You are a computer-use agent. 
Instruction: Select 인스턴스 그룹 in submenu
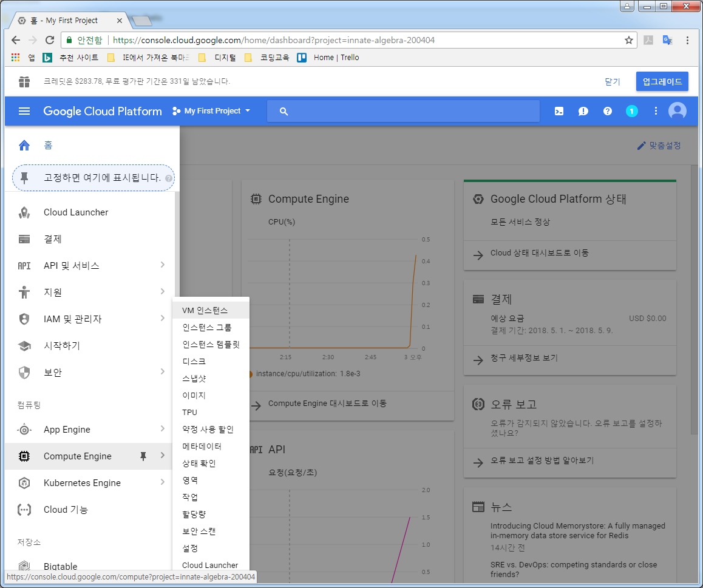[x=211, y=327]
